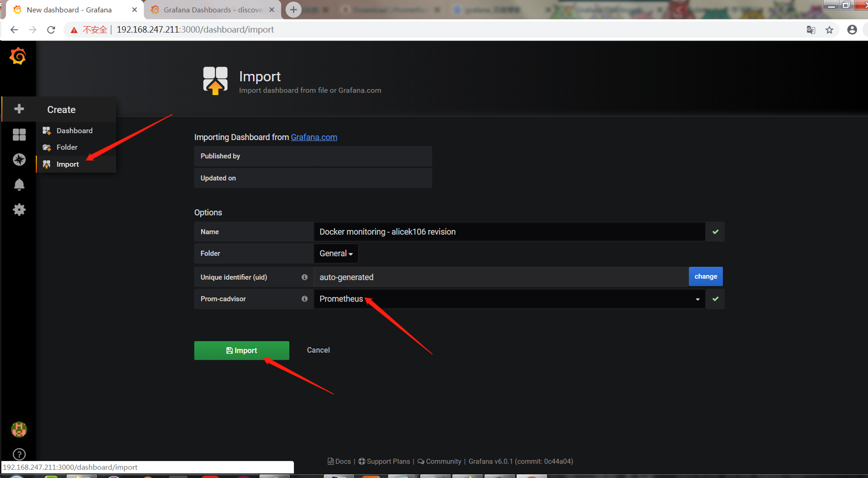Open the Grafana.com link
This screenshot has height=478, width=868.
click(314, 137)
